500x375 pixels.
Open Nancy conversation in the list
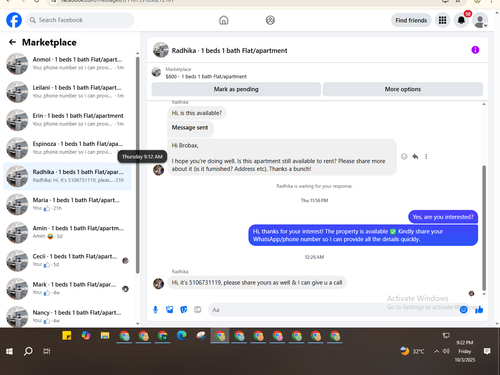[67, 316]
